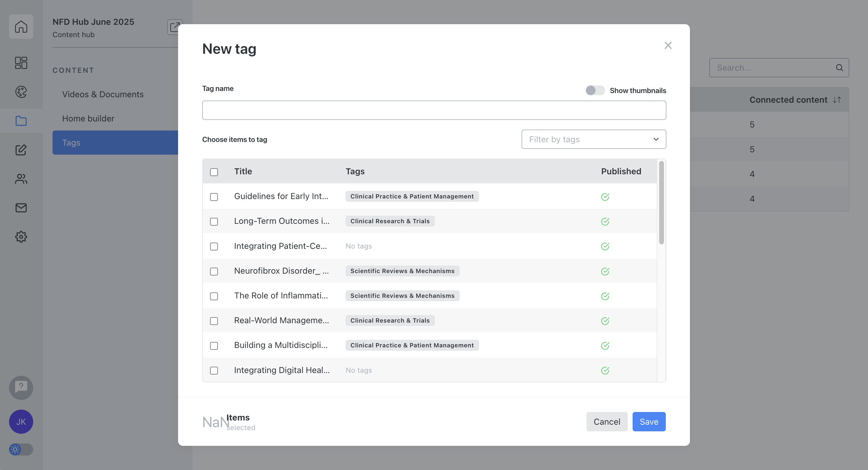Click title Neurofibrox Disorder_ ...
868x470 pixels.
tap(281, 271)
